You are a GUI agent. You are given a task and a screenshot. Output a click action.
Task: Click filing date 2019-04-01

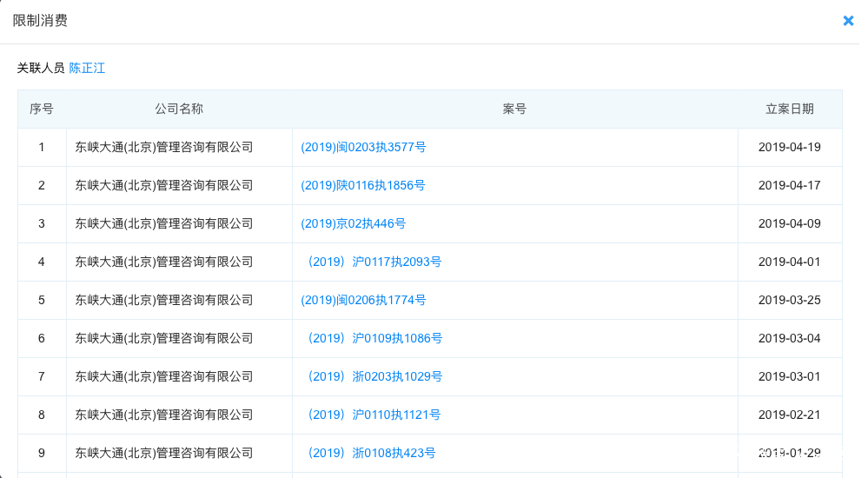(x=790, y=262)
